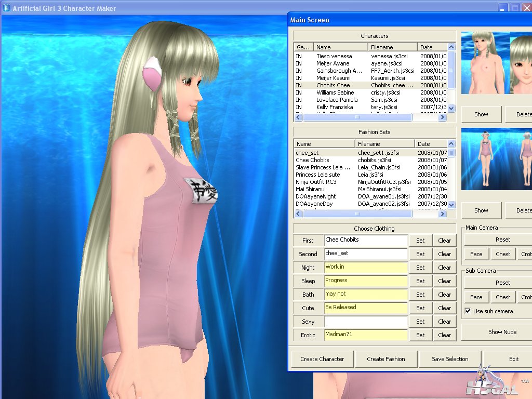Image resolution: width=532 pixels, height=399 pixels.
Task: Select the Slave Princess Leia fashion set
Action: 371,167
